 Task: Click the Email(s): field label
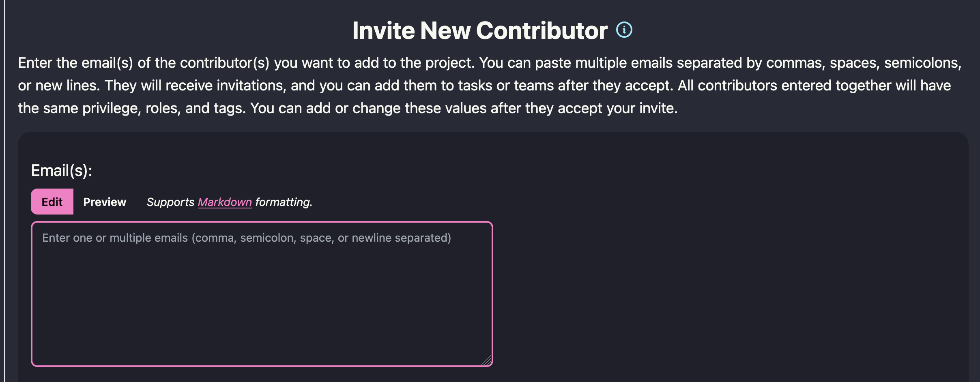click(62, 170)
